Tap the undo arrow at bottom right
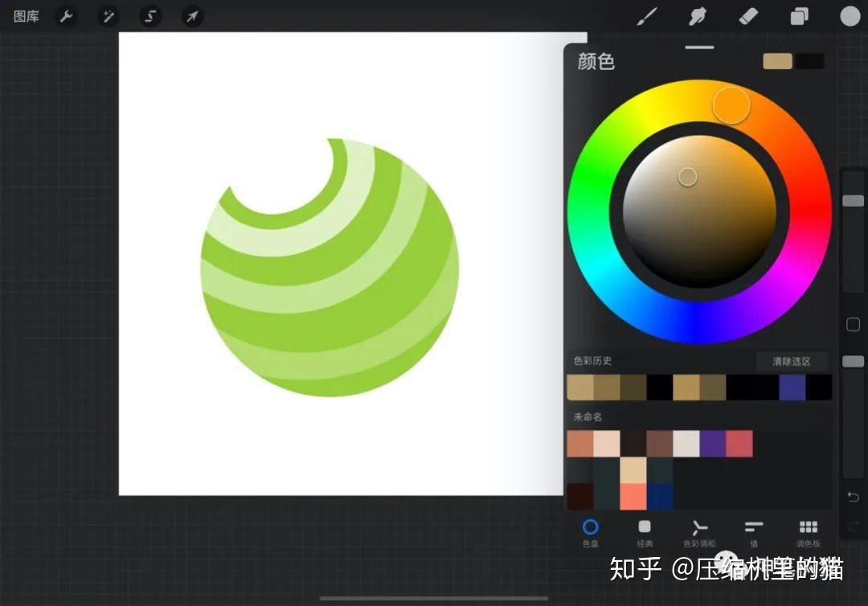 854,497
